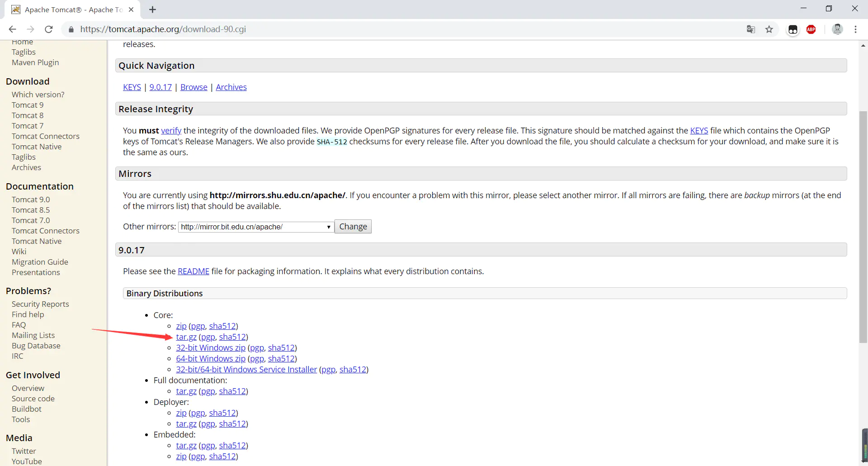Open the Archives link in Quick Navigation
This screenshot has height=466, width=868.
click(x=231, y=87)
